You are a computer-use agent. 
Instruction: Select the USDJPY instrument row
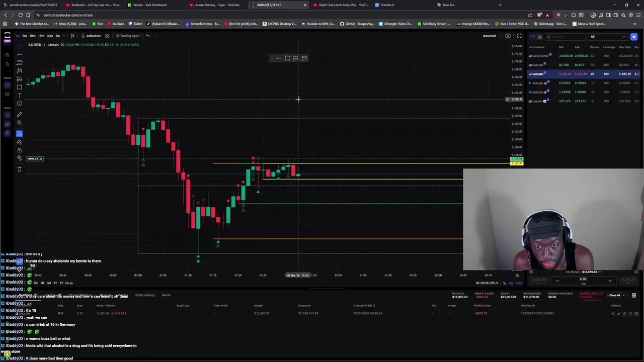pyautogui.click(x=584, y=101)
